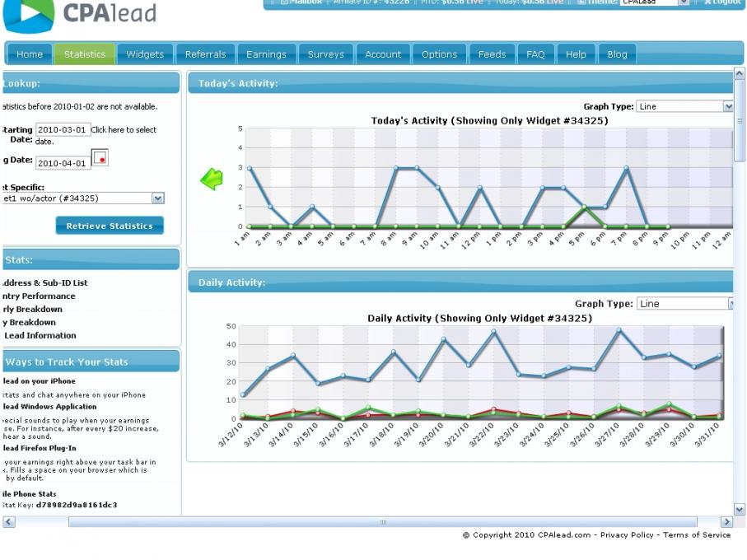
Task: Click the horizontal scroll left arrow
Action: [x=9, y=522]
